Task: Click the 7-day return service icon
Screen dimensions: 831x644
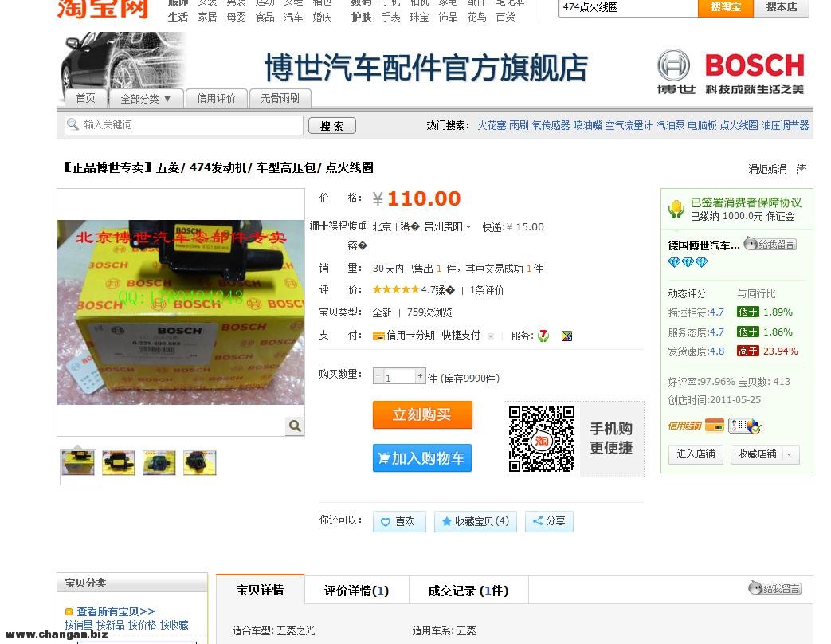Action: (x=543, y=336)
